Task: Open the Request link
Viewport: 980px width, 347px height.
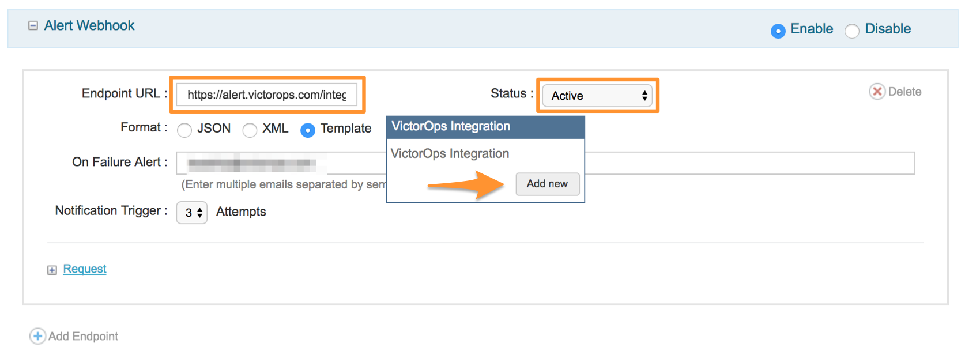Action: pyautogui.click(x=85, y=269)
